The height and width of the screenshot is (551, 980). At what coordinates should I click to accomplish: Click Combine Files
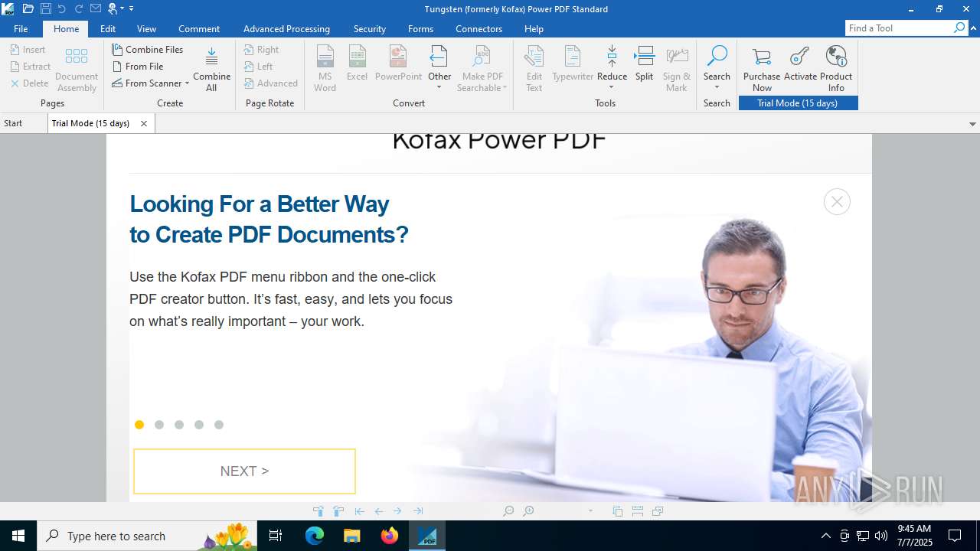pos(148,49)
